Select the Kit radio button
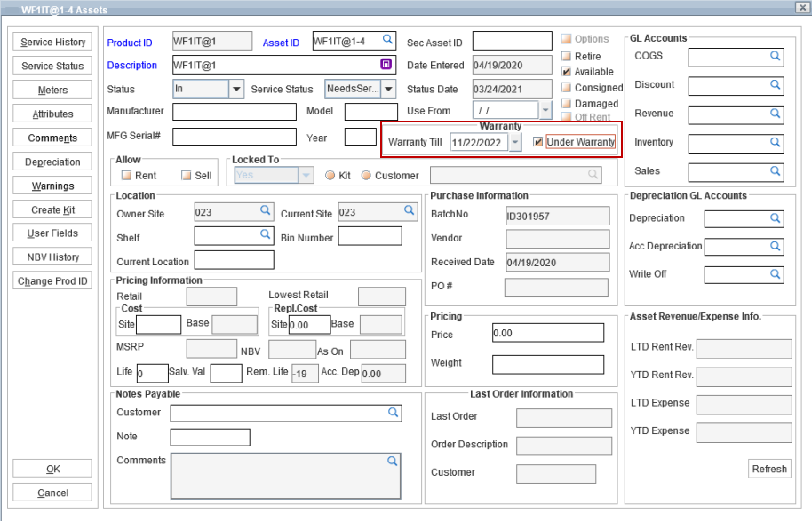 [330, 176]
